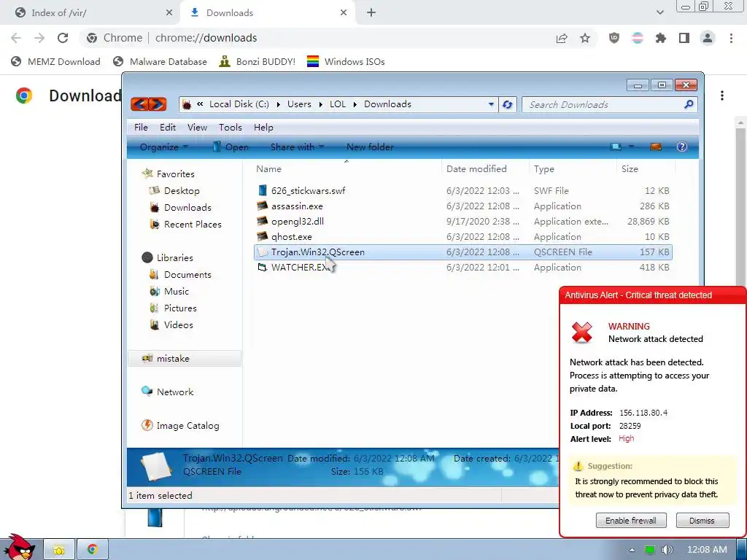Select the 626_stickwars.swf file icon
This screenshot has height=560, width=747.
pos(262,190)
